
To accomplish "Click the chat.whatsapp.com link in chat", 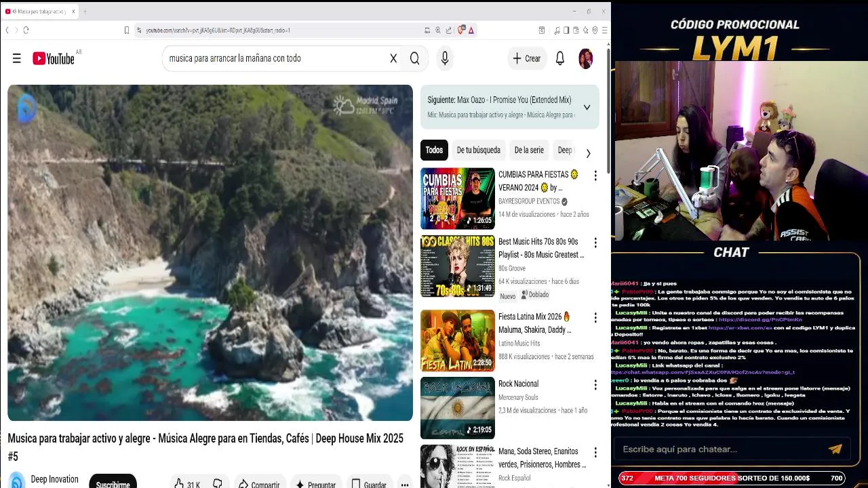I will pyautogui.click(x=703, y=372).
